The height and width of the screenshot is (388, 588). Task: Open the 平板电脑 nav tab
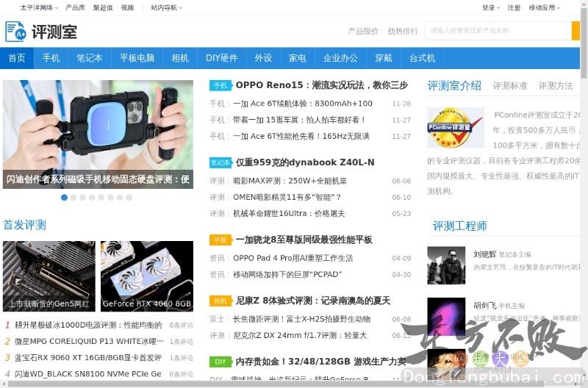pyautogui.click(x=137, y=58)
